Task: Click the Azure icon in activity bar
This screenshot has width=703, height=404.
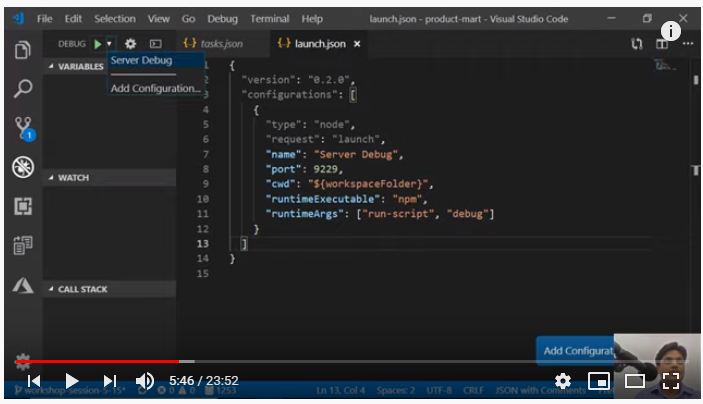Action: pos(22,286)
